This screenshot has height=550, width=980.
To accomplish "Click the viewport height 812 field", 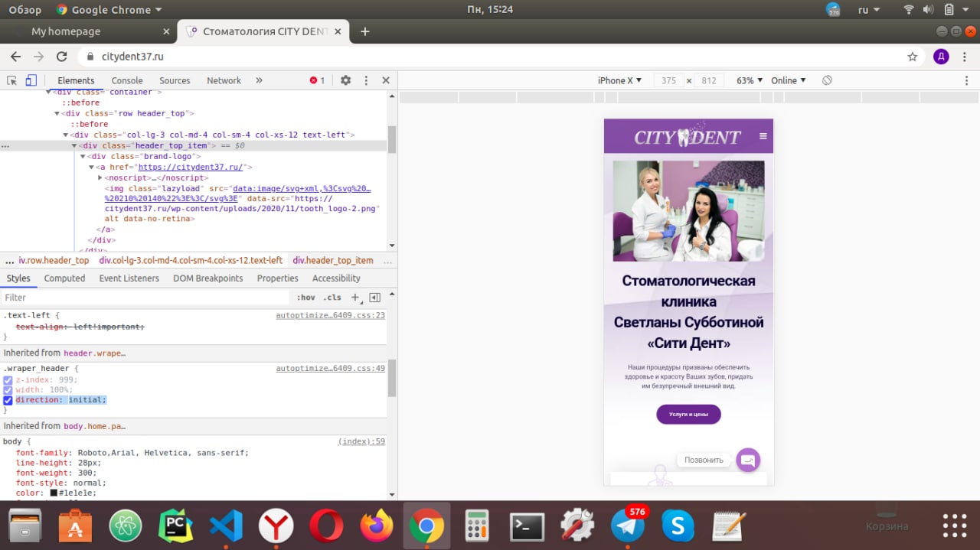I will tap(708, 80).
